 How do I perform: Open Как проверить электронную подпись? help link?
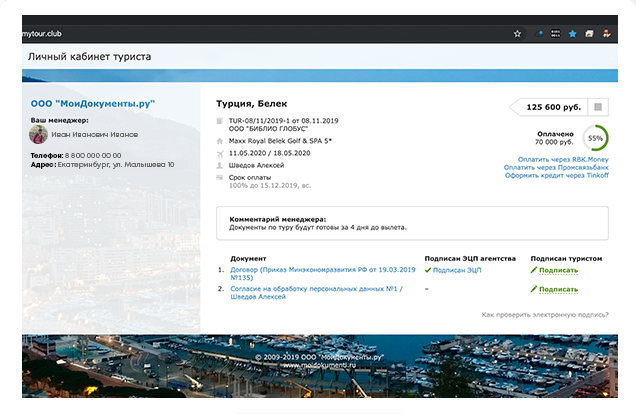pos(543,315)
